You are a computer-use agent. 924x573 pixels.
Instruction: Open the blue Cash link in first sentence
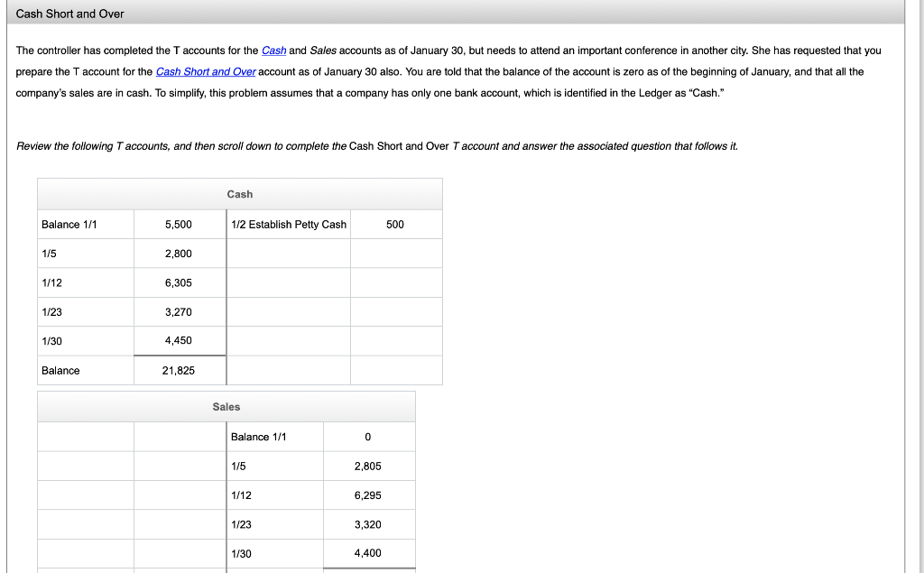pyautogui.click(x=273, y=51)
